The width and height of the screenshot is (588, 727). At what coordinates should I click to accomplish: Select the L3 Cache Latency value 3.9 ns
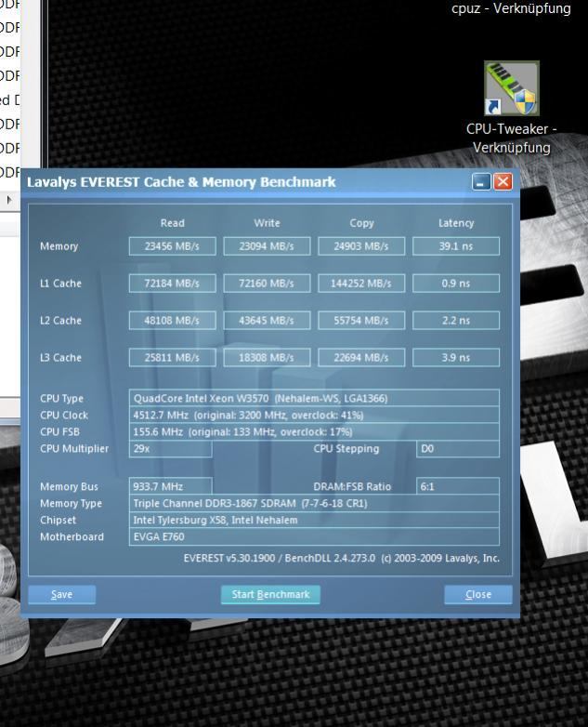tap(456, 358)
